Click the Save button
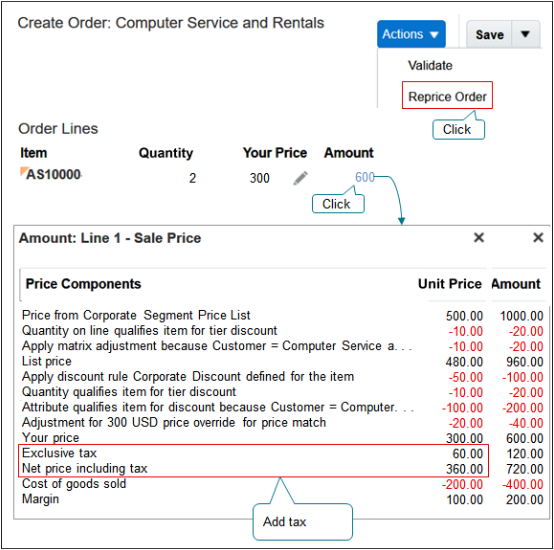 pyautogui.click(x=489, y=35)
